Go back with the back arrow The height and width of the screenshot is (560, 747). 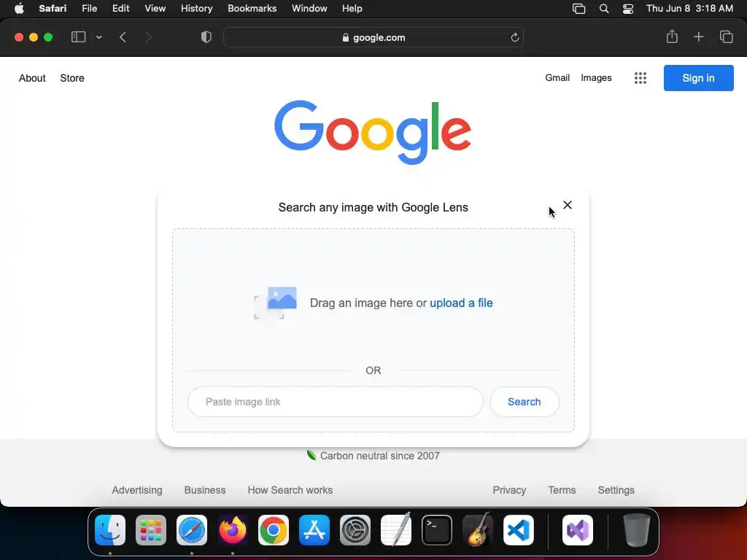(123, 37)
